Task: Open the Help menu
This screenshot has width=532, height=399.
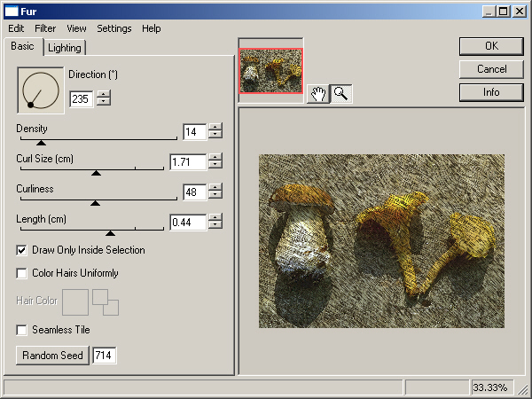Action: click(x=152, y=28)
